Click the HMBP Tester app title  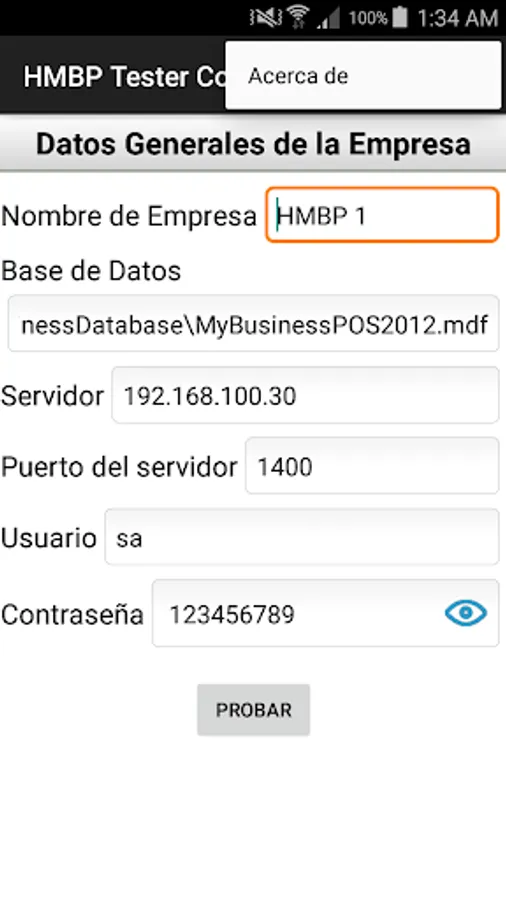click(x=124, y=76)
